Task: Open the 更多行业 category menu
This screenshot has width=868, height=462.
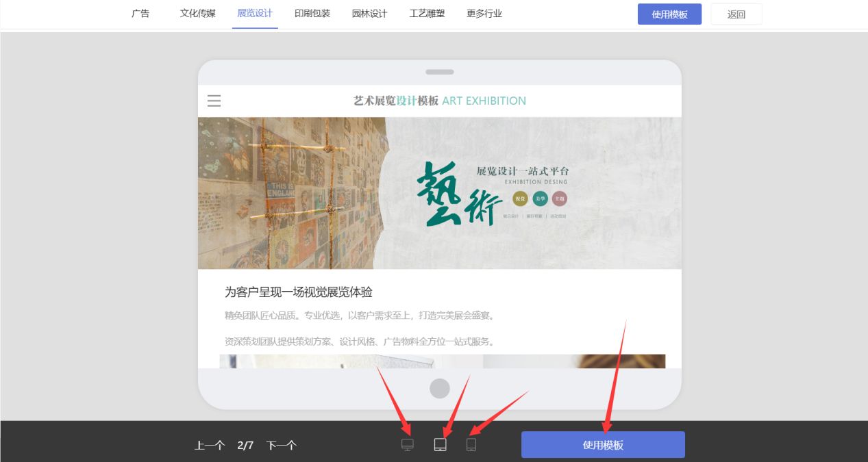Action: (484, 13)
